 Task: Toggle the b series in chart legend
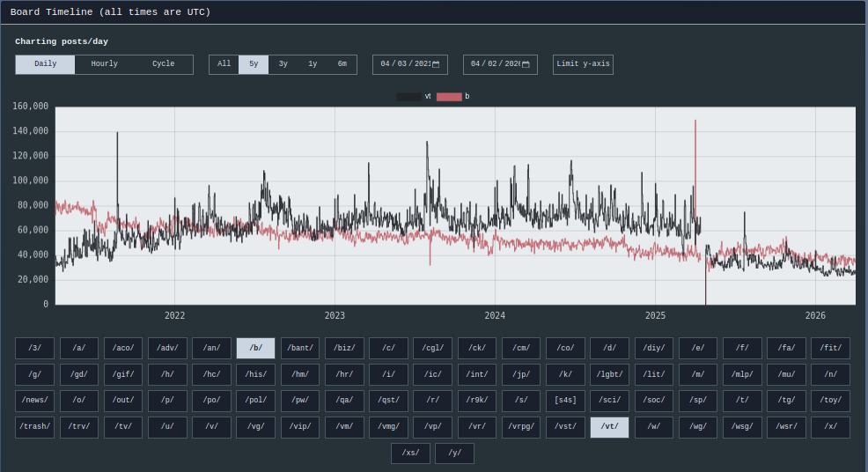click(x=452, y=96)
